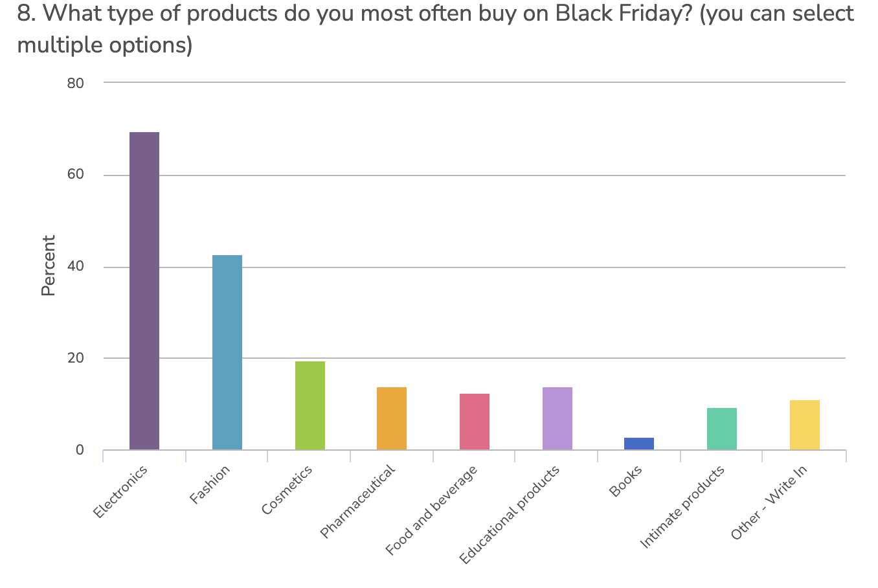Select the Intimate products label

click(x=682, y=507)
